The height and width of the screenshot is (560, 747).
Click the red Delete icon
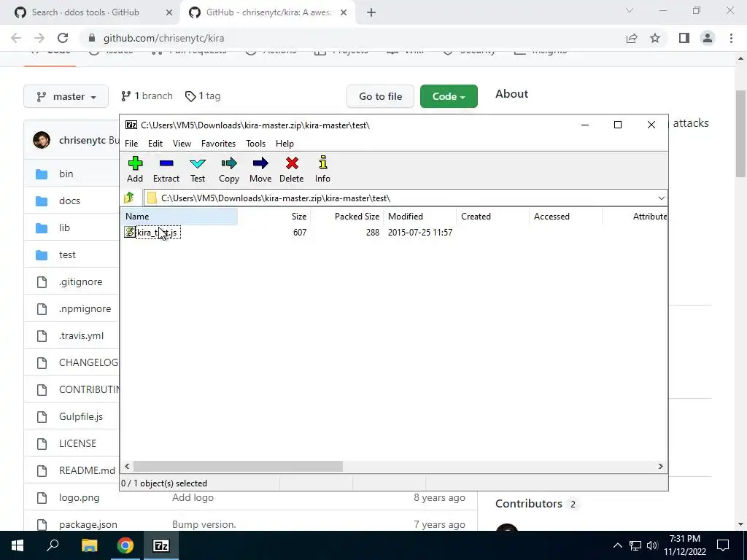(x=292, y=169)
